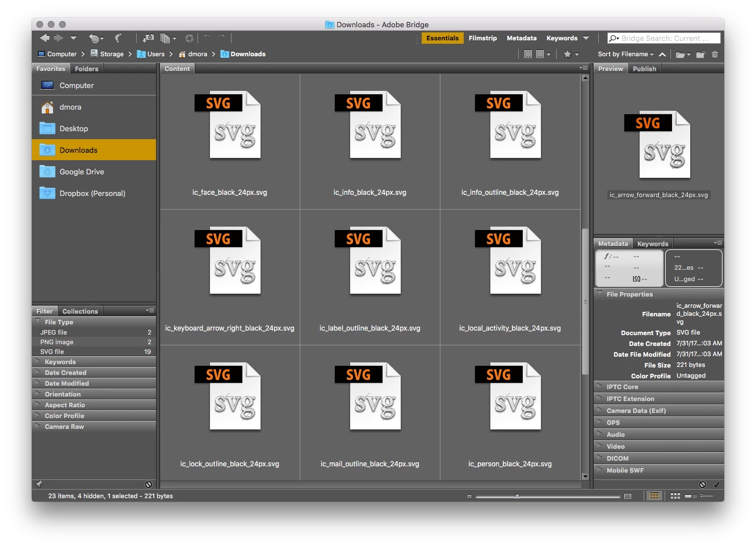756x547 pixels.
Task: Switch to the Folders tab
Action: (86, 69)
